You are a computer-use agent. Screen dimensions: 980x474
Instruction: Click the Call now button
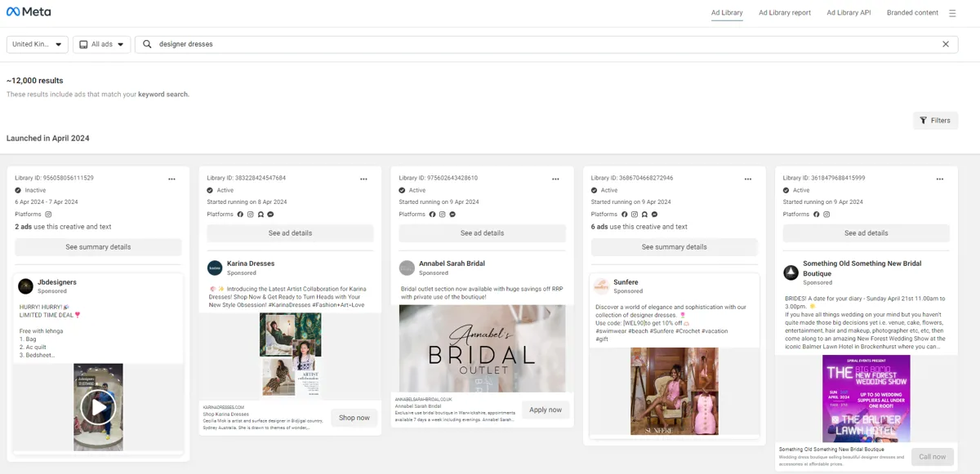point(933,457)
